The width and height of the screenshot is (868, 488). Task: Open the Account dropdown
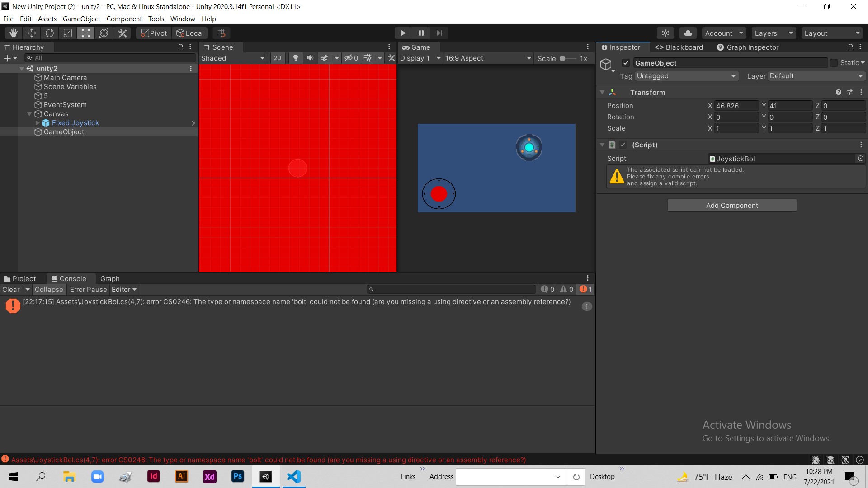[x=724, y=33]
